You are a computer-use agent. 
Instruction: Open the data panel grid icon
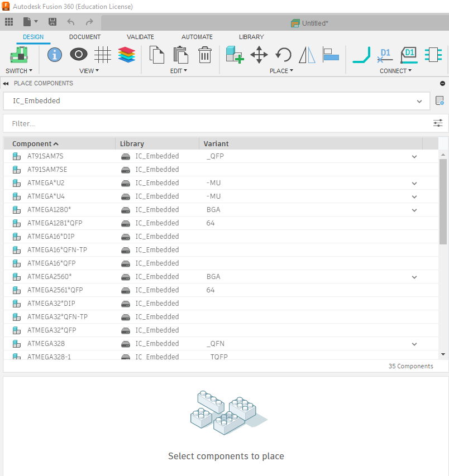9,22
